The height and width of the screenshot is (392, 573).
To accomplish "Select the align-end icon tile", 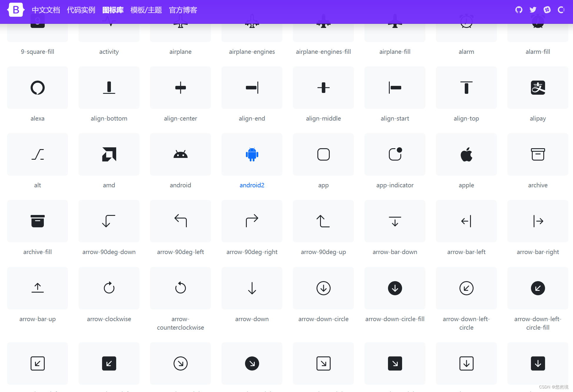I will (252, 88).
